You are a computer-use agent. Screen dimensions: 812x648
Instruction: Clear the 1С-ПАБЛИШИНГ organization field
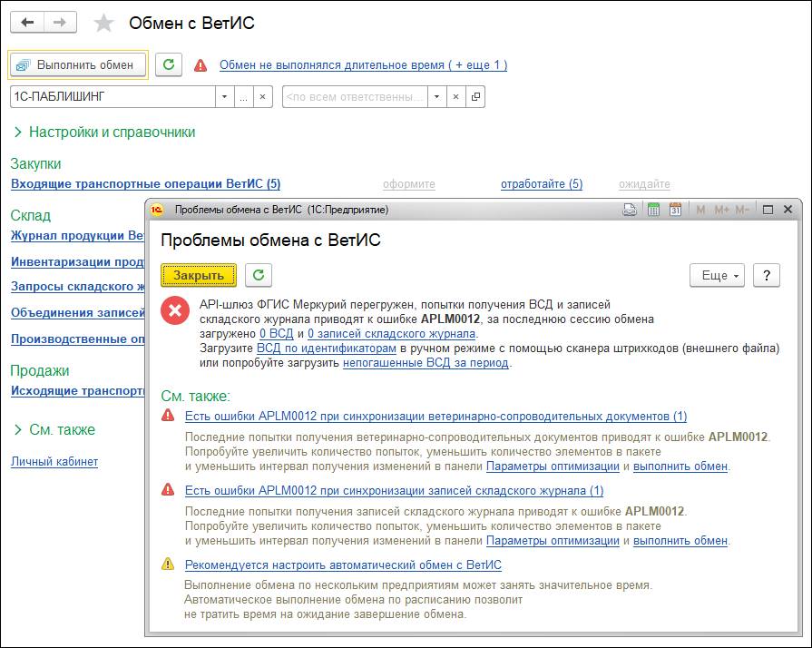tap(262, 97)
